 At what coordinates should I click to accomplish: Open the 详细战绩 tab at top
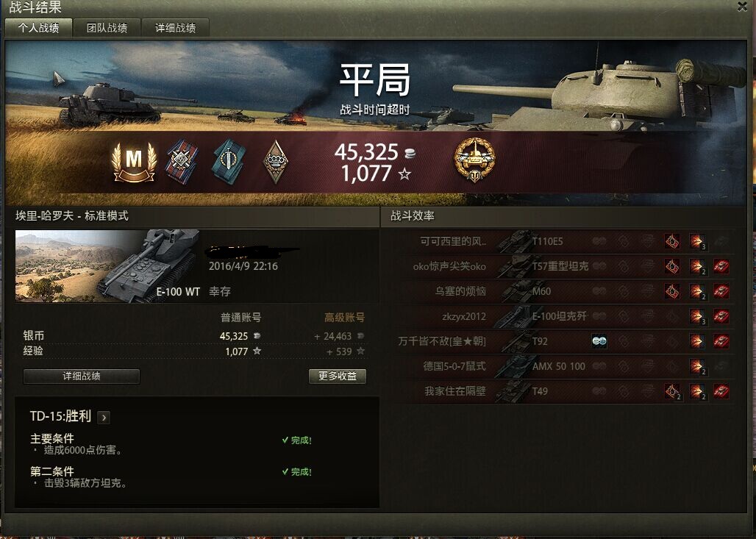(x=176, y=28)
